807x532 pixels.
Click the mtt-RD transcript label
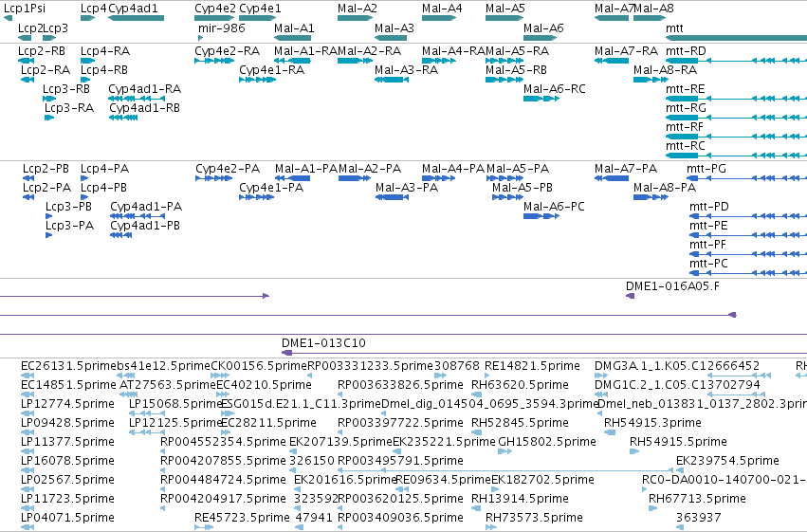click(x=686, y=51)
